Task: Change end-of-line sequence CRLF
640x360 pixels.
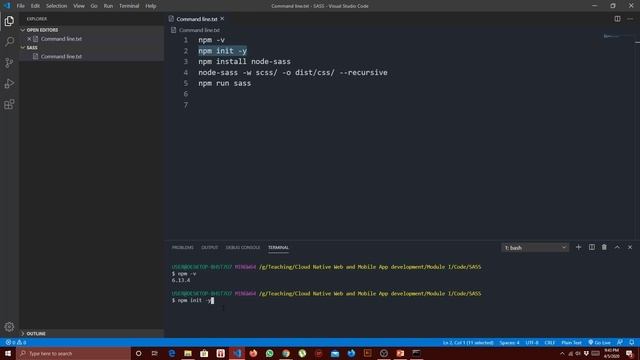Action: [x=550, y=342]
